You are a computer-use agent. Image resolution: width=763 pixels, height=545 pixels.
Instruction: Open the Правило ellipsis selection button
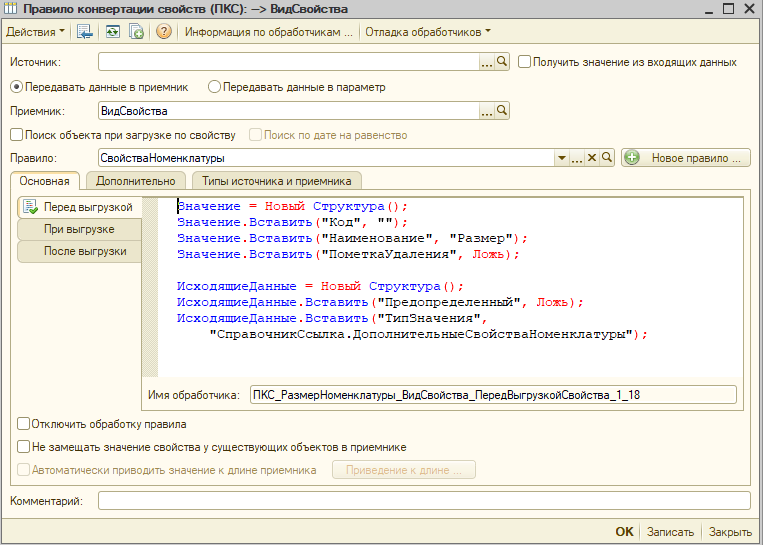577,158
